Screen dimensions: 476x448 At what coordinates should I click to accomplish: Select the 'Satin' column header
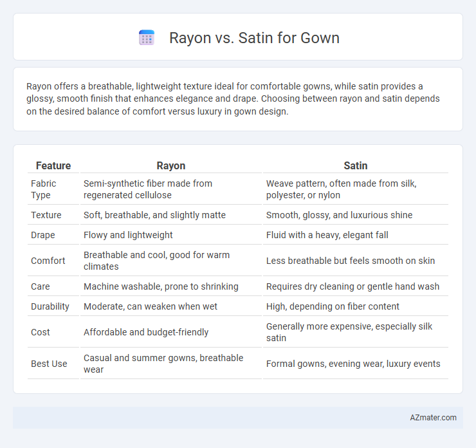point(356,165)
